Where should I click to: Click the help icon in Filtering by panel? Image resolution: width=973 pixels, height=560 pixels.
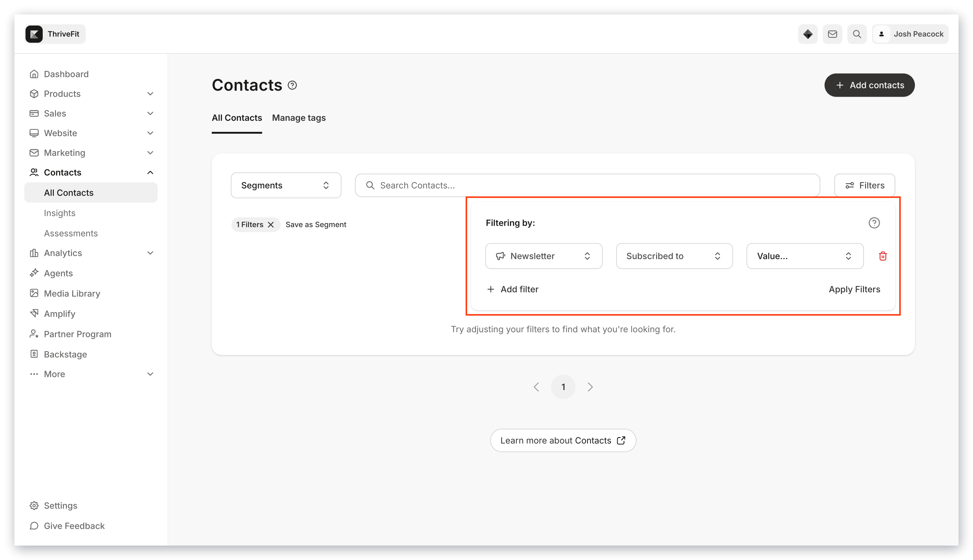click(874, 223)
